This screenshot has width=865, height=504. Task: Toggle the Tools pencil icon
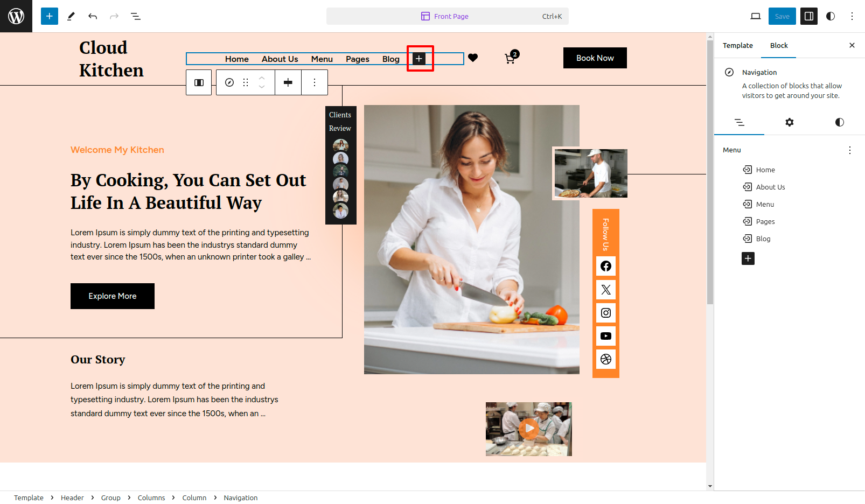click(x=71, y=16)
